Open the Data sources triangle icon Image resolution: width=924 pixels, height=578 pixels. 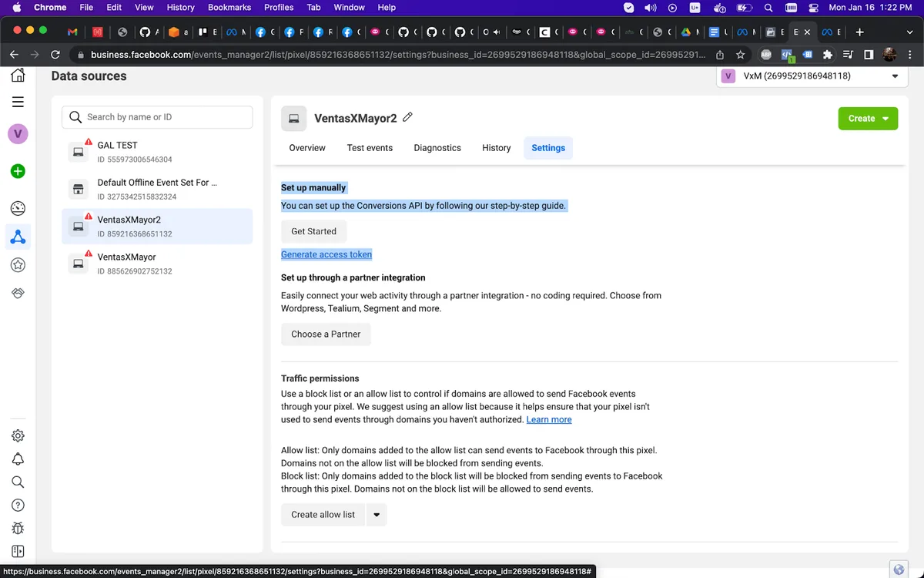pos(18,237)
